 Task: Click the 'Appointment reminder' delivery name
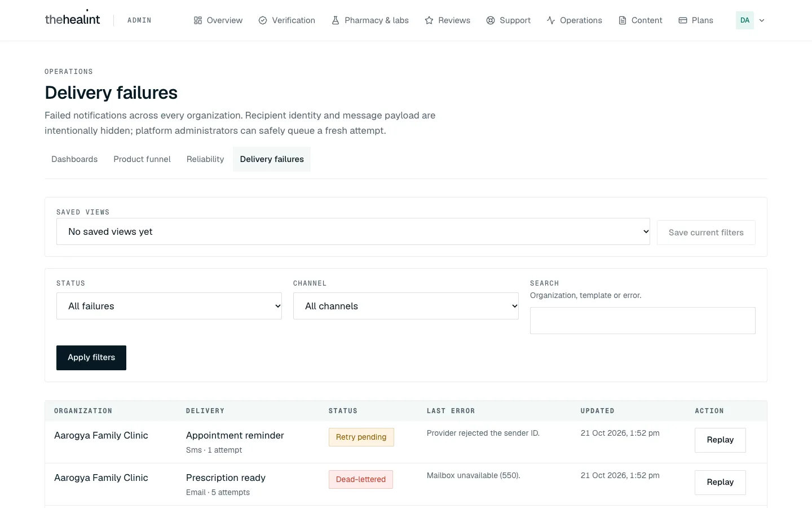pyautogui.click(x=235, y=435)
